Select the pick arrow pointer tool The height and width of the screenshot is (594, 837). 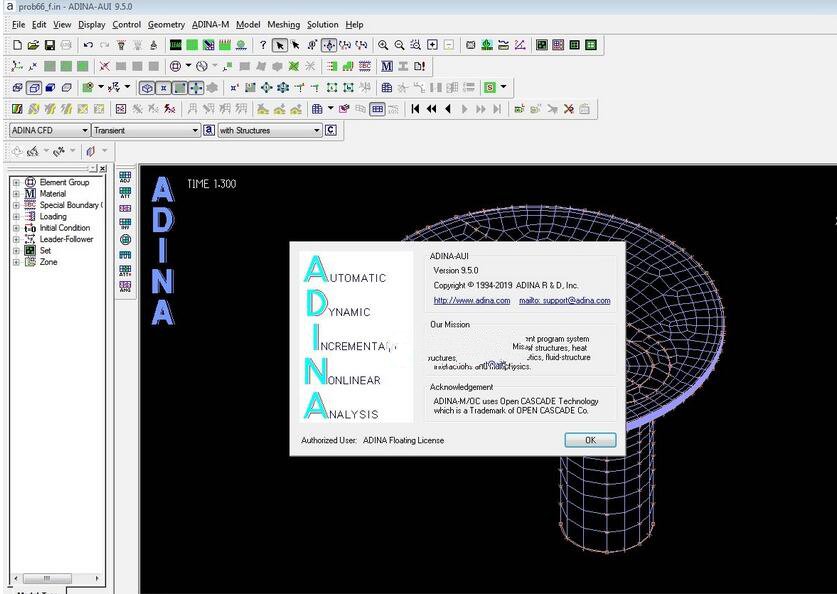click(279, 45)
